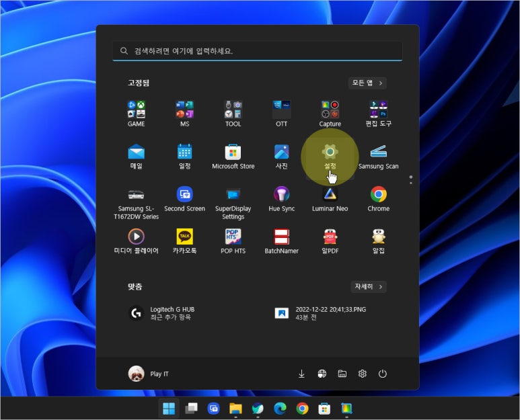Open 알PDF
The width and height of the screenshot is (520, 420).
(330, 241)
